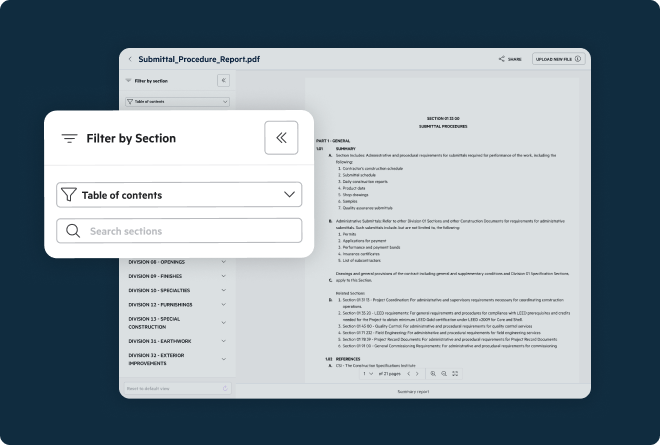660x445 pixels.
Task: Collapse the Filter by Section panel
Action: (281, 138)
